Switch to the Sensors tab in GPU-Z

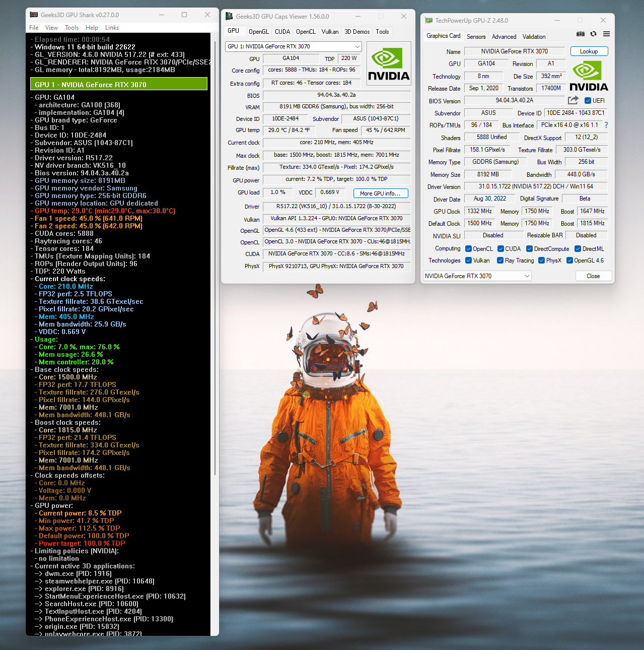tap(476, 36)
